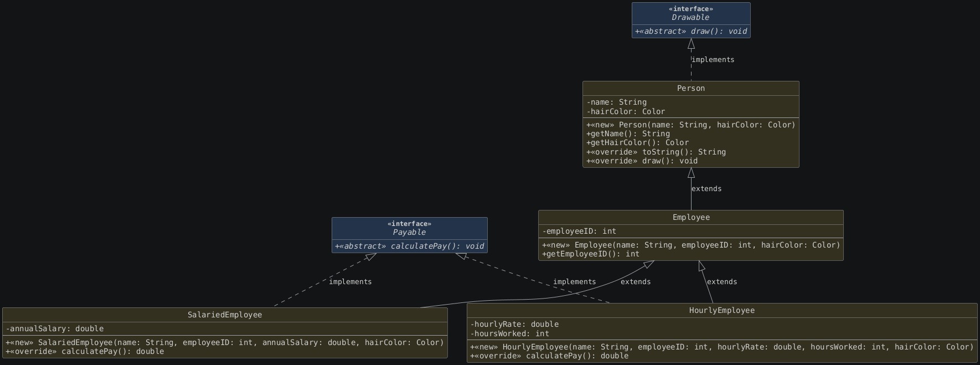Screen dimensions: 980x365
Task: Select the +getHairColor(): Color method
Action: [x=637, y=142]
